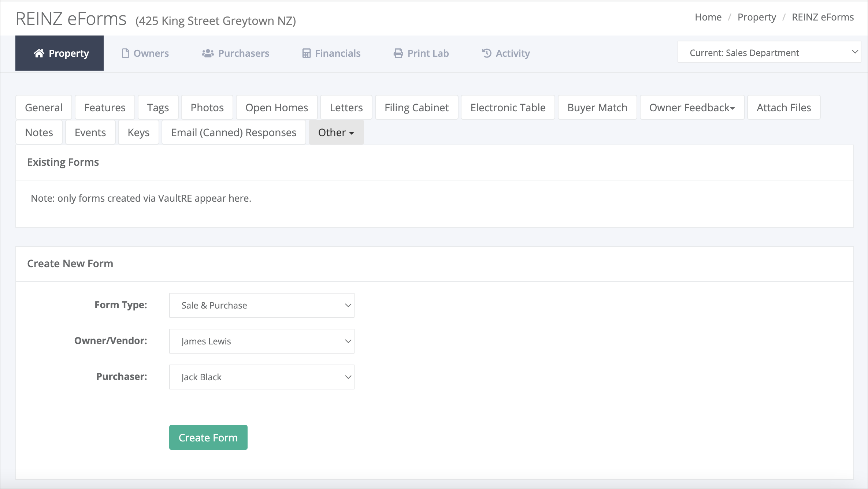The width and height of the screenshot is (868, 489).
Task: Click the people icon beside Purchasers
Action: pos(208,53)
